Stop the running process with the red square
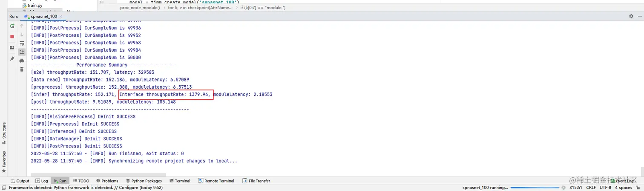Image resolution: width=644 pixels, height=191 pixels. (x=12, y=36)
